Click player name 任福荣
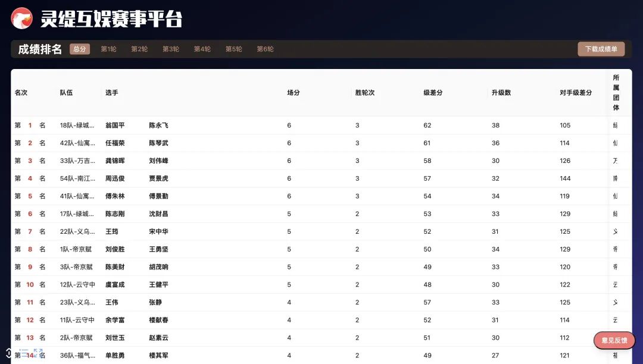The image size is (643, 364). (x=115, y=143)
